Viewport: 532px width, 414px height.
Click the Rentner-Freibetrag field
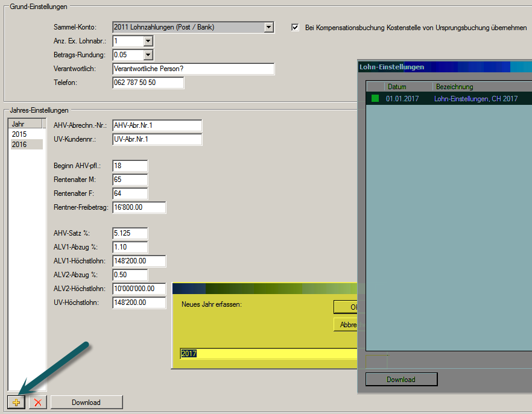pyautogui.click(x=139, y=208)
